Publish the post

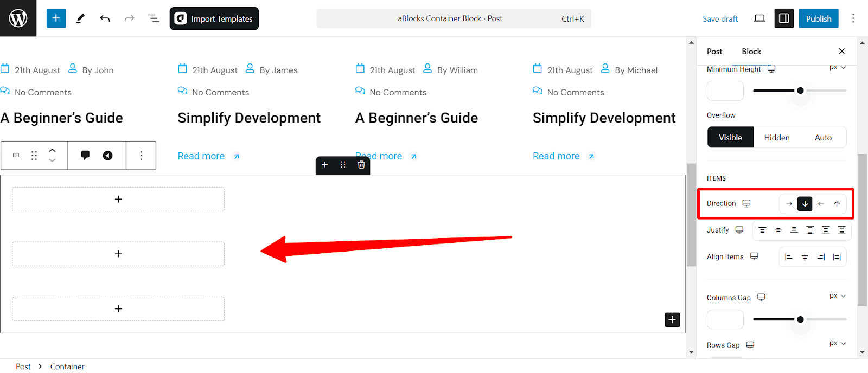(x=818, y=18)
